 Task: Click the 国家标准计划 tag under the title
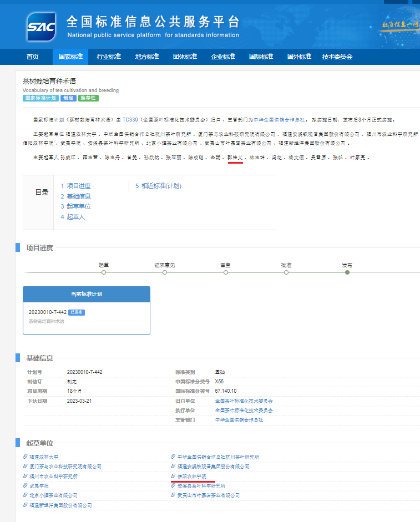(x=40, y=98)
